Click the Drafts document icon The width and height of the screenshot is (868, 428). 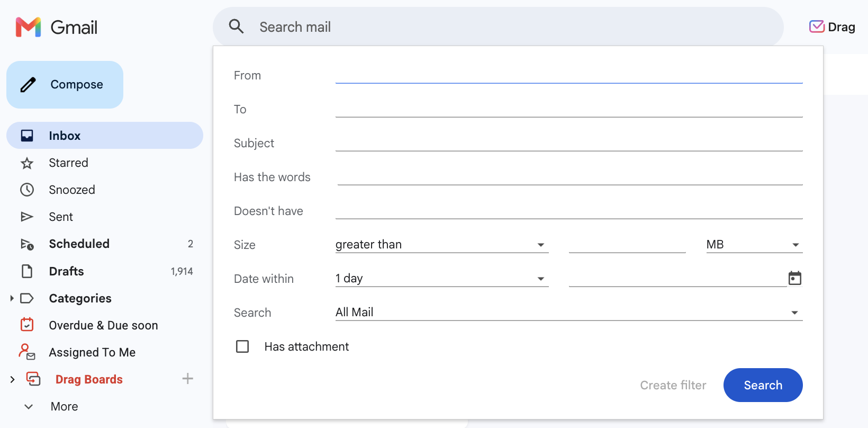coord(27,271)
